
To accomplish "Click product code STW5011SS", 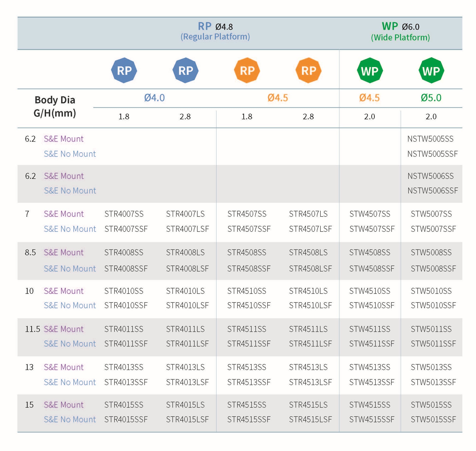I will click(x=431, y=329).
